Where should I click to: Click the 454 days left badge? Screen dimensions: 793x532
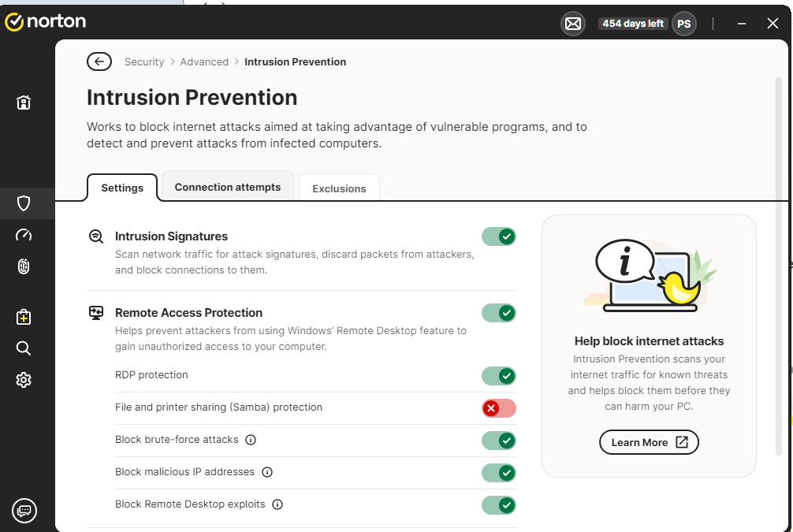[633, 24]
